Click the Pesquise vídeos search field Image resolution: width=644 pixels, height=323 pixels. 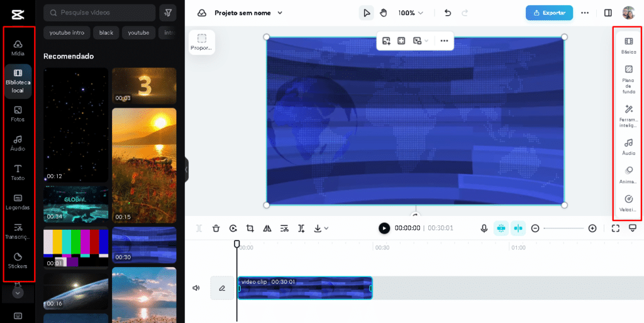point(99,13)
